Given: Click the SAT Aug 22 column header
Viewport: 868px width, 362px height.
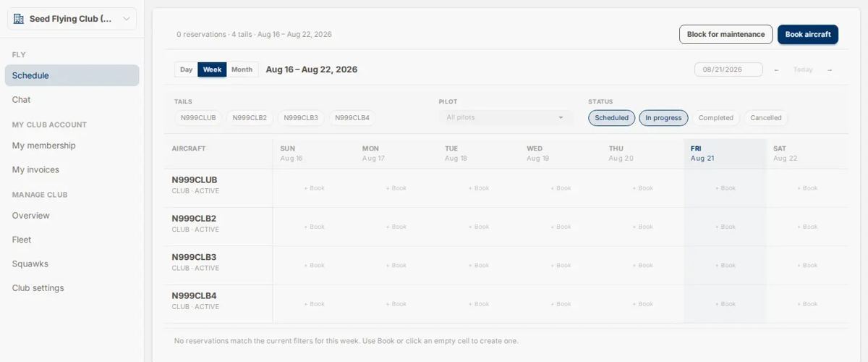Looking at the screenshot, I should pos(807,153).
